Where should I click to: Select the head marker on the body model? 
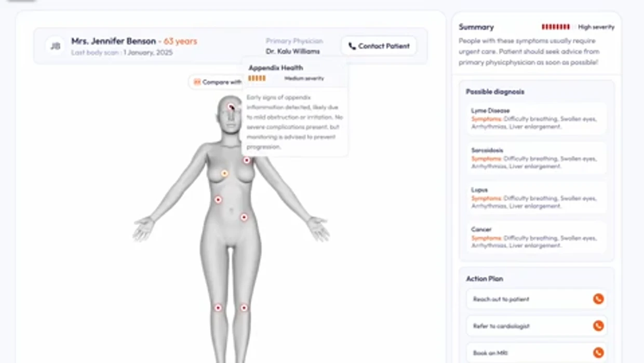pyautogui.click(x=231, y=107)
